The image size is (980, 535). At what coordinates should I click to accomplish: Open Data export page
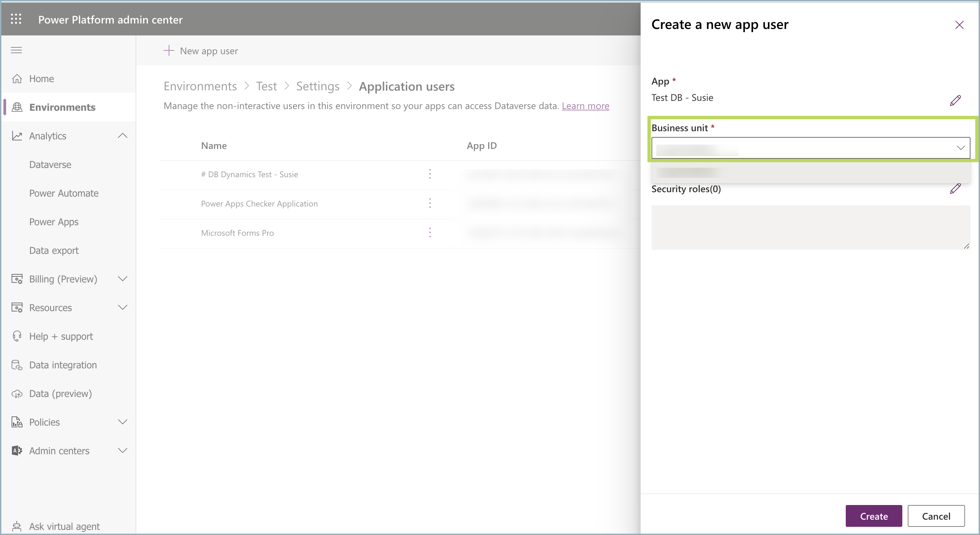click(x=54, y=250)
